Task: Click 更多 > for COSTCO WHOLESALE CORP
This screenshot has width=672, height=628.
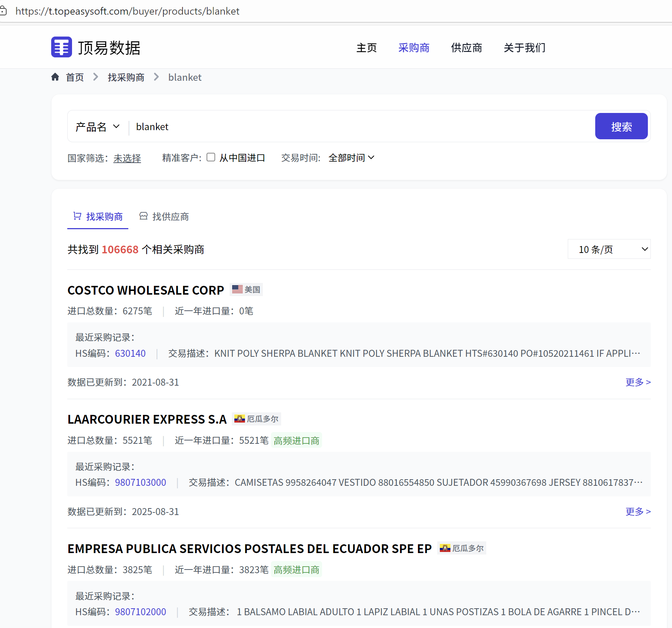Action: 638,382
